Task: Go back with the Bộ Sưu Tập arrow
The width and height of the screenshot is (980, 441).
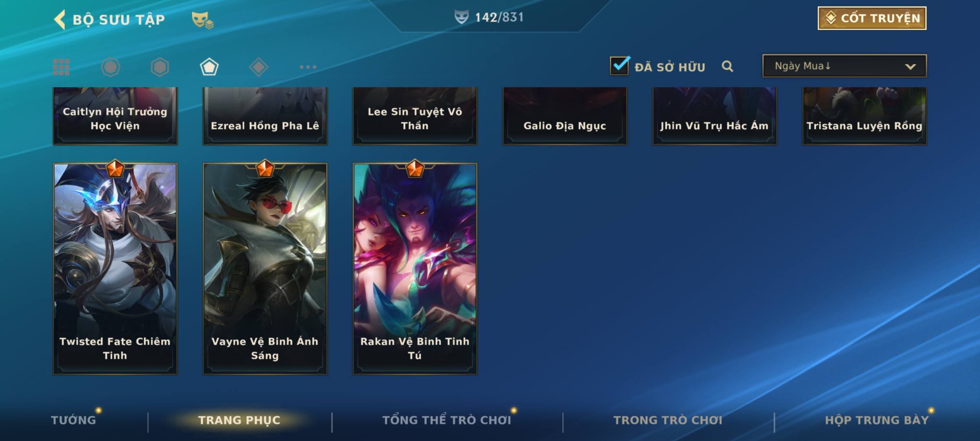Action: [60, 20]
